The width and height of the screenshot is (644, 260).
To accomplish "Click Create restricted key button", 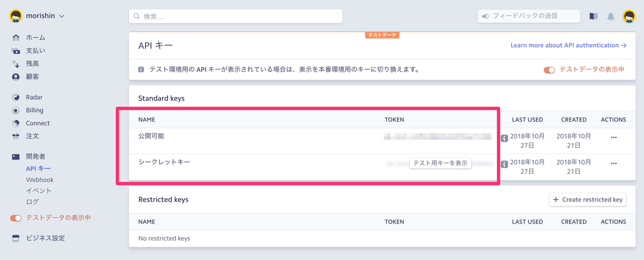I will click(x=588, y=200).
